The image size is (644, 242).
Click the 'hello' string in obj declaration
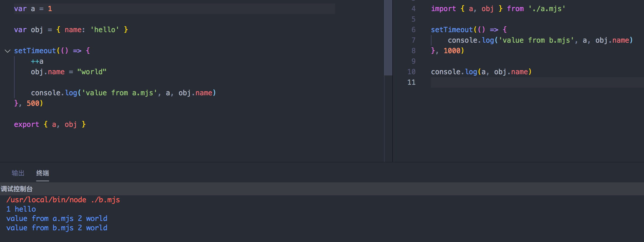coord(105,30)
